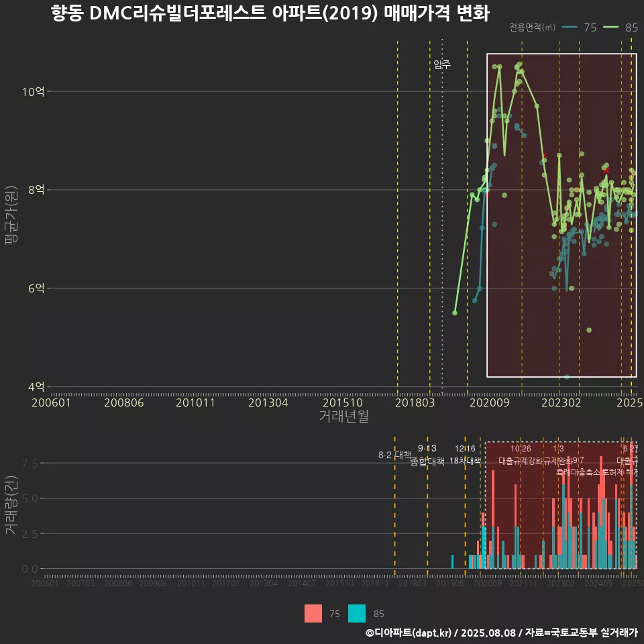Click the 8·2 대책 policy annotation

395,455
